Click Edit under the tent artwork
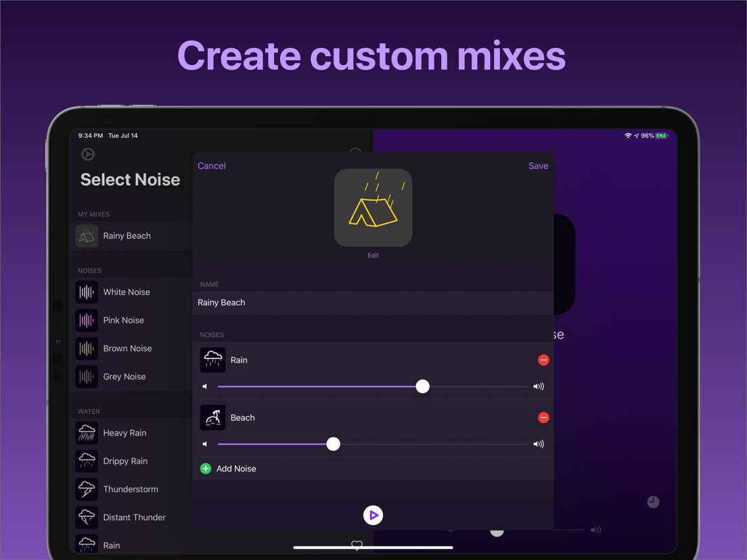The height and width of the screenshot is (560, 747). [x=373, y=255]
